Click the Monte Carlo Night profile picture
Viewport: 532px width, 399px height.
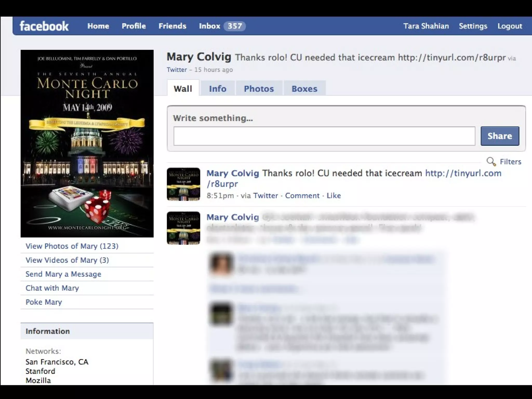click(87, 143)
